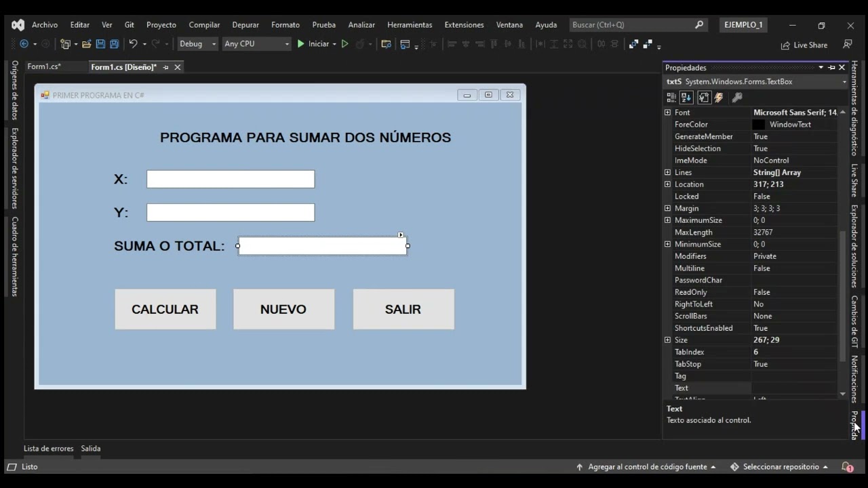
Task: Open the Extensiones menu
Action: 465,25
